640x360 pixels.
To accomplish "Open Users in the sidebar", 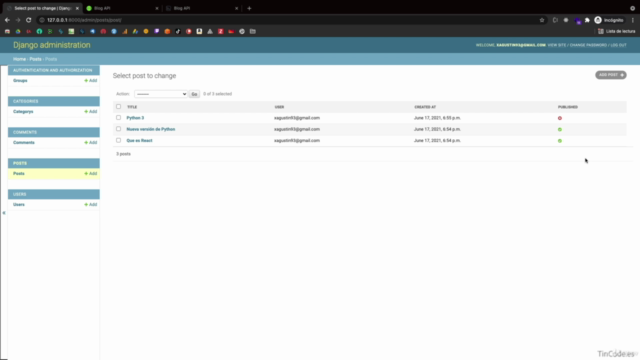I will pos(19,204).
